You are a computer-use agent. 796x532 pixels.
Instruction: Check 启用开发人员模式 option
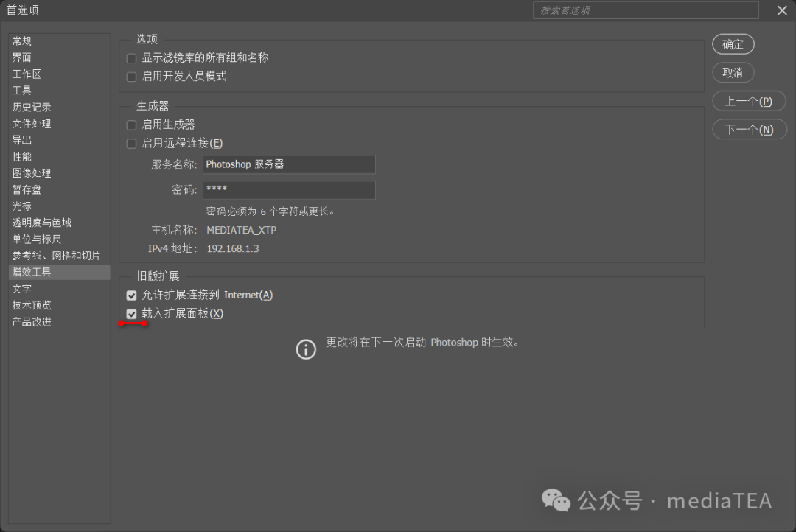point(131,77)
